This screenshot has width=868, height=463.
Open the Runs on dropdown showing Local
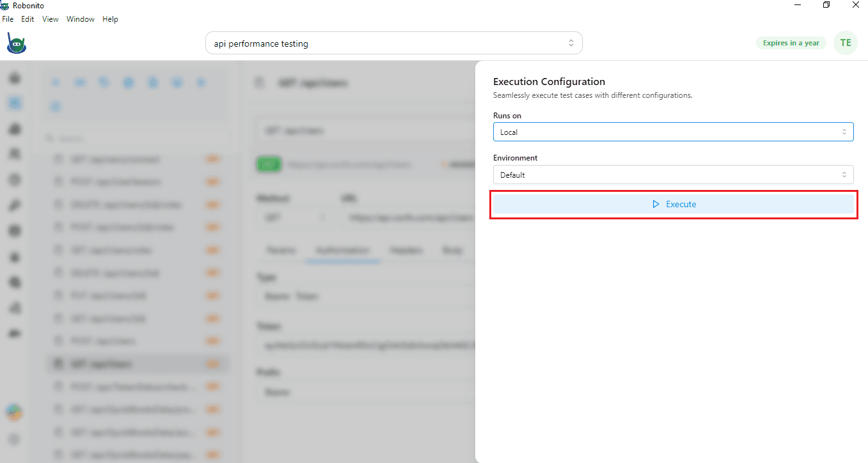pos(674,132)
